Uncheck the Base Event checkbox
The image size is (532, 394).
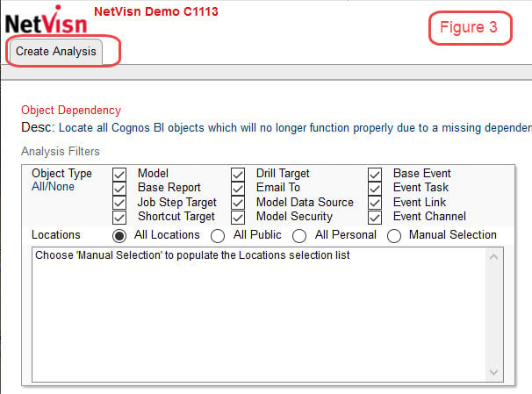click(375, 175)
